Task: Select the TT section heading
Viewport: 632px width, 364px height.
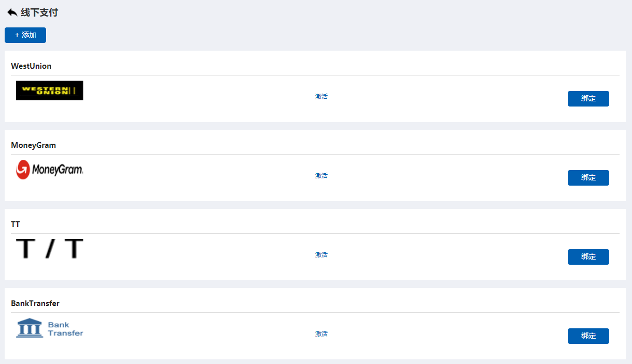Action: [x=16, y=224]
